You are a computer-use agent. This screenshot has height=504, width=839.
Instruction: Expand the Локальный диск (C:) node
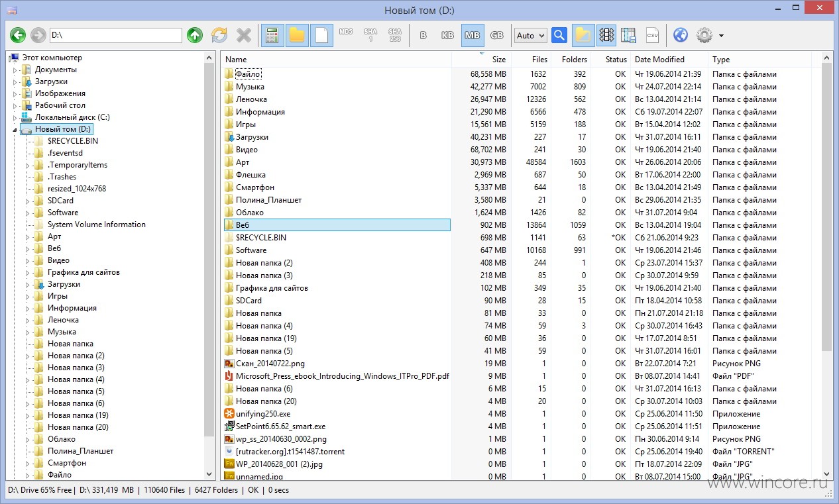pos(15,117)
